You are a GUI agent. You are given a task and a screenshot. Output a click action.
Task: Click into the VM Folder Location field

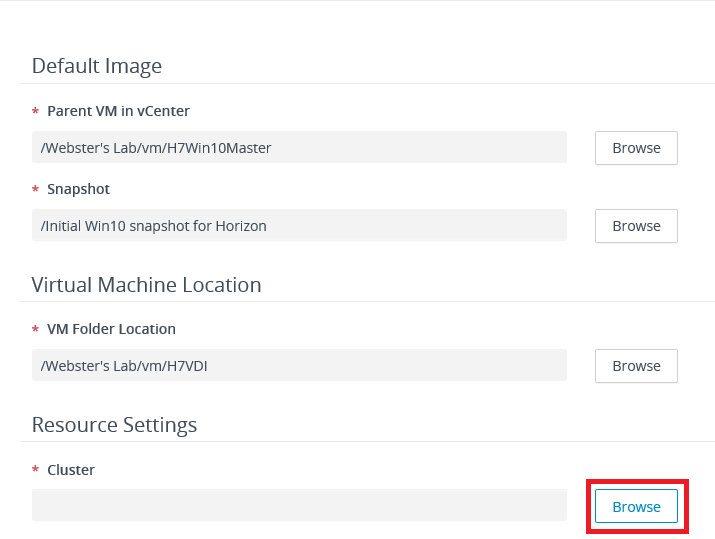point(299,366)
